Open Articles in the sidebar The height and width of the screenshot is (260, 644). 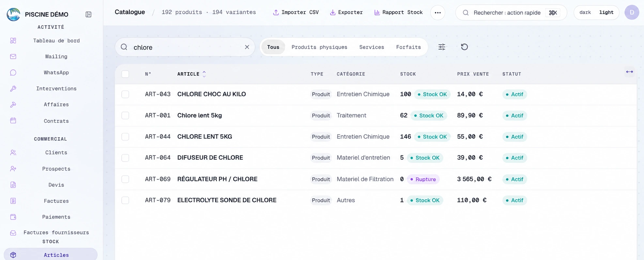[51, 255]
